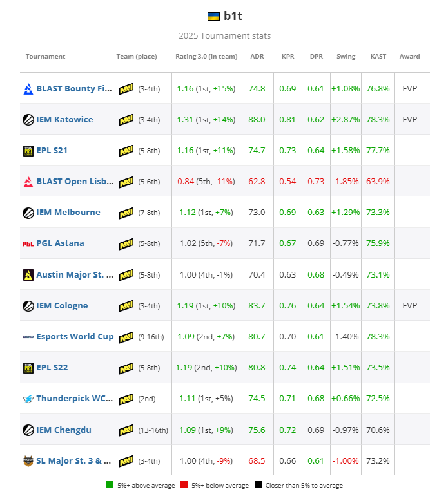Click the EVP award in BLAST Bounty row
448x503 pixels.
[410, 88]
